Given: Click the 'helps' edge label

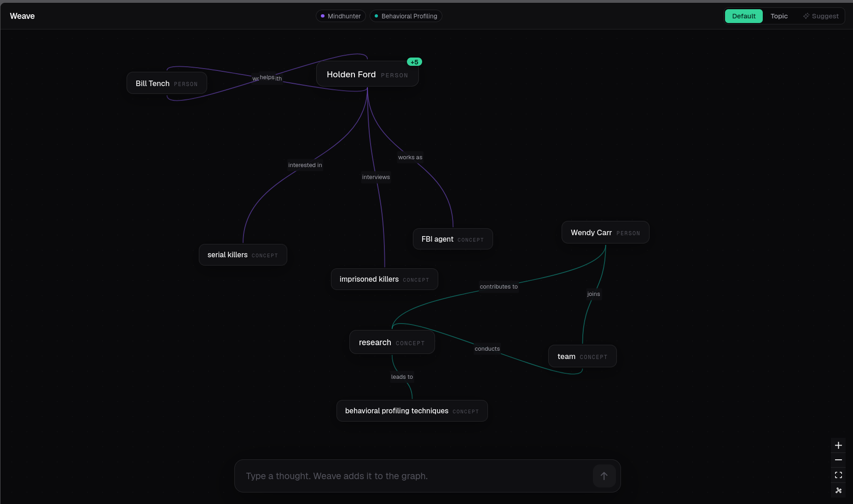Looking at the screenshot, I should coord(267,77).
